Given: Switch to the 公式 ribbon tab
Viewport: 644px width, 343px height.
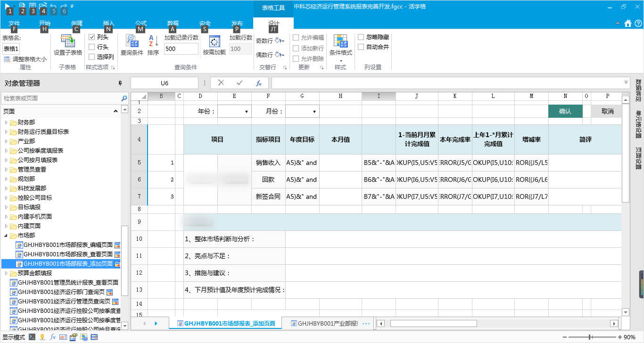Looking at the screenshot, I should [x=140, y=24].
